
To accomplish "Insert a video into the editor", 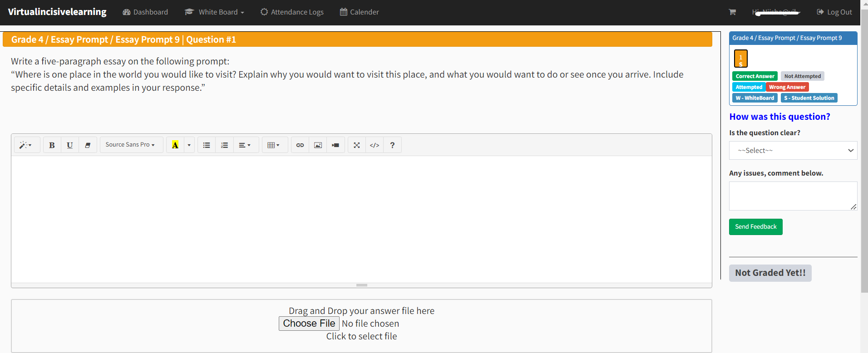I will click(x=335, y=145).
